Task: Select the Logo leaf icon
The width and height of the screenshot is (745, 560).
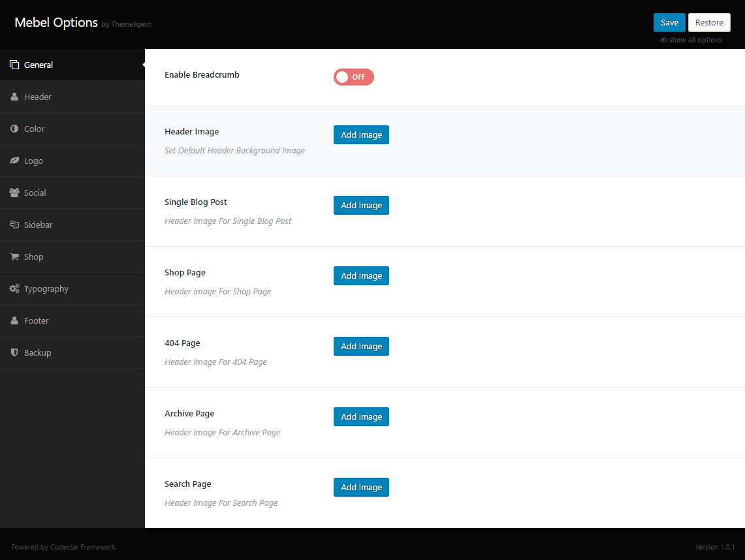Action: pyautogui.click(x=14, y=160)
